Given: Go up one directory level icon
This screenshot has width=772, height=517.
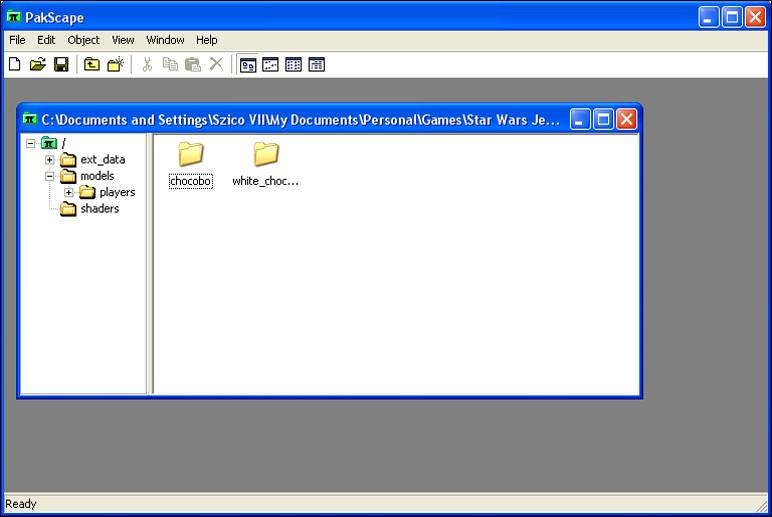Looking at the screenshot, I should (x=92, y=65).
